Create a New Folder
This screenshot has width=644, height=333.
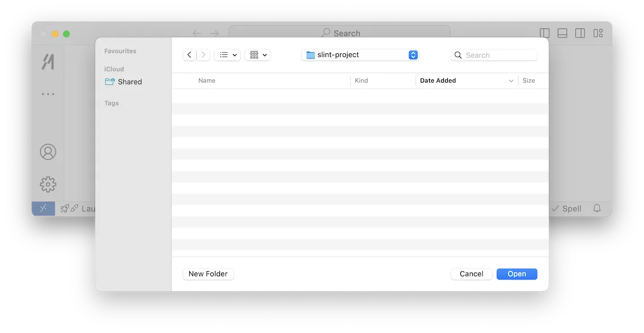(208, 274)
